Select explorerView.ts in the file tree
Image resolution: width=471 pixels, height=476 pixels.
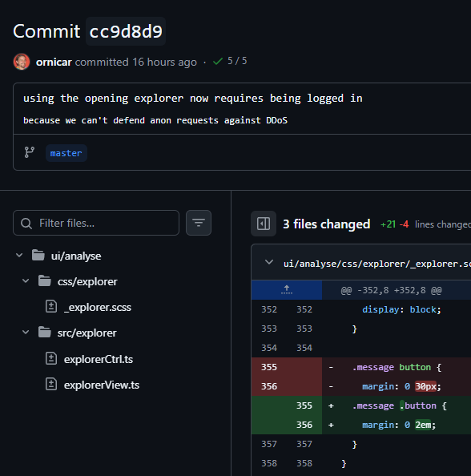coord(102,385)
